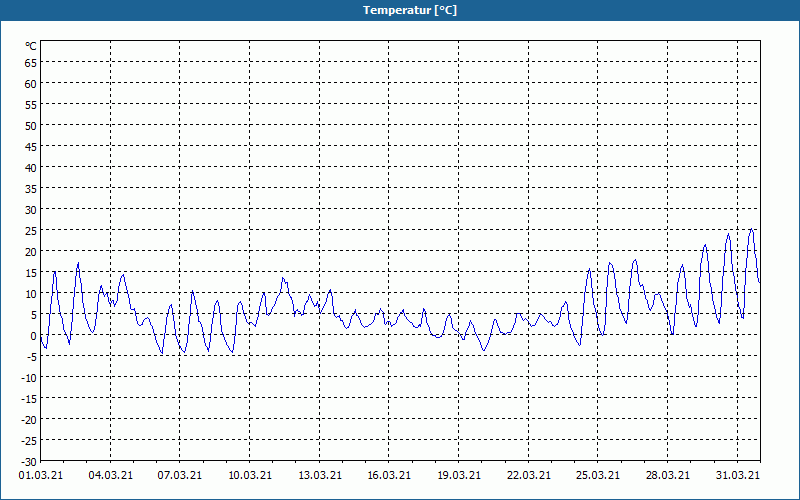
Task: Click the 0 value on temperature axis
Action: coord(34,336)
